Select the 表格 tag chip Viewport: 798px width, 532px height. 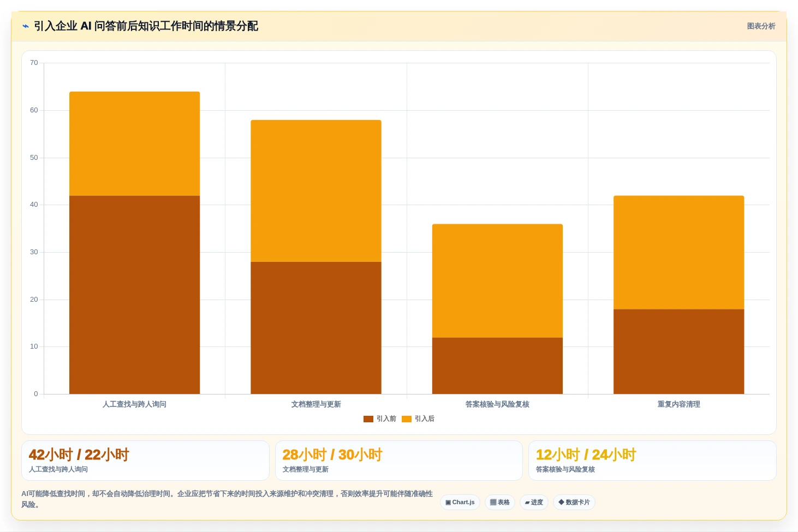pyautogui.click(x=500, y=503)
